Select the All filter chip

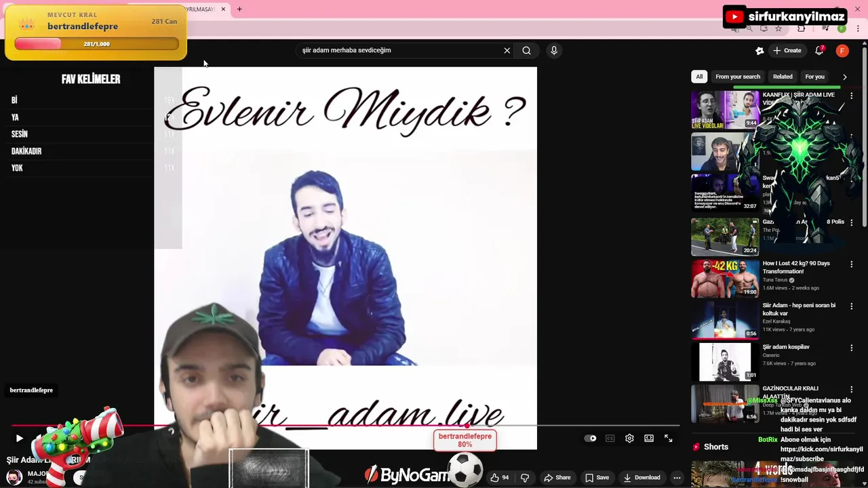pos(699,77)
